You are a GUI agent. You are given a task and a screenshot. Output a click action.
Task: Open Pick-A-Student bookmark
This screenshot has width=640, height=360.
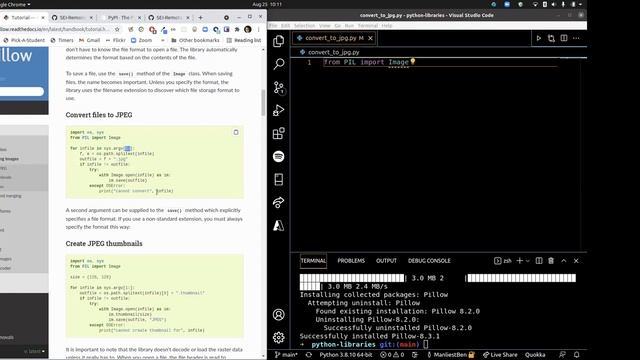click(24, 40)
